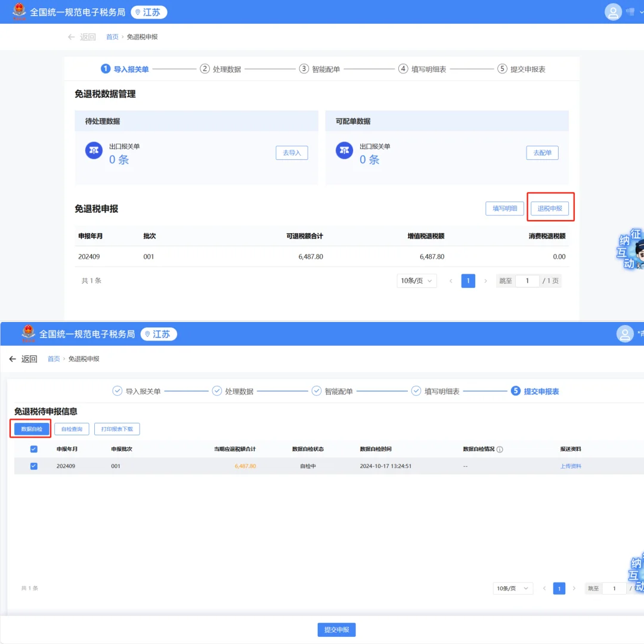Image resolution: width=644 pixels, height=644 pixels.
Task: Click the 数据自检 button
Action: click(32, 429)
